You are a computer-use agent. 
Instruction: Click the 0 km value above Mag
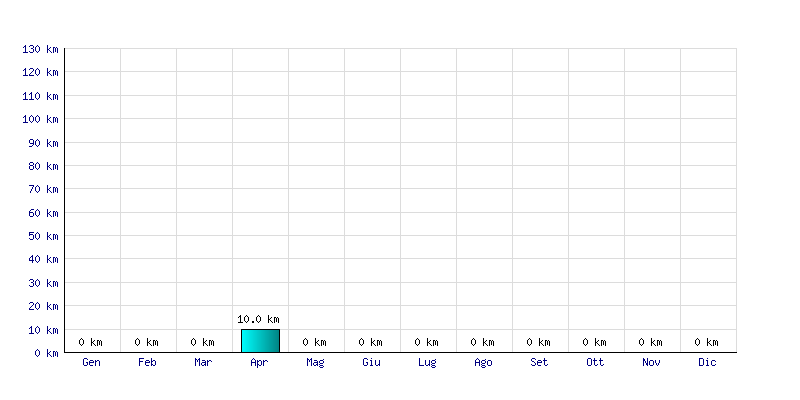click(x=314, y=342)
